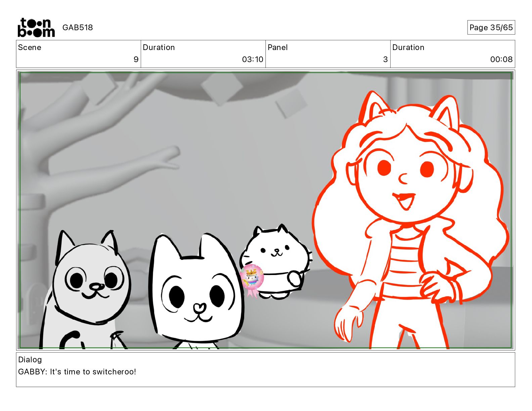Click the scene duration value 03:10
532x411 pixels.
[x=253, y=59]
